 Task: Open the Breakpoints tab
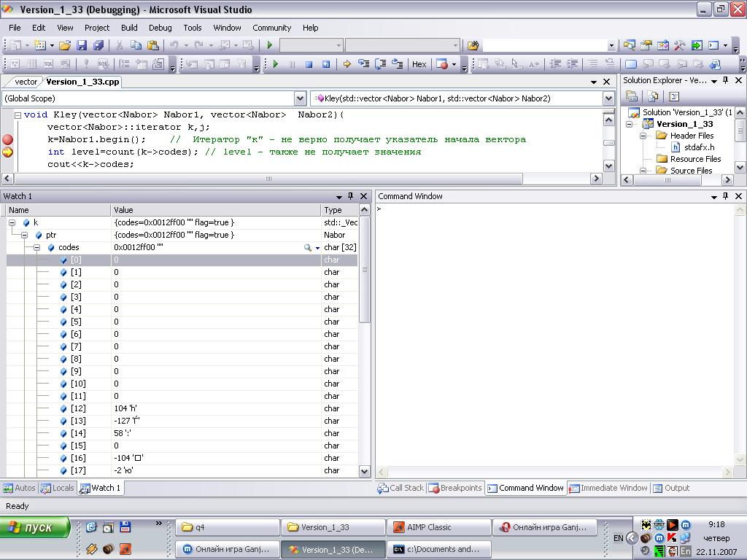point(455,488)
